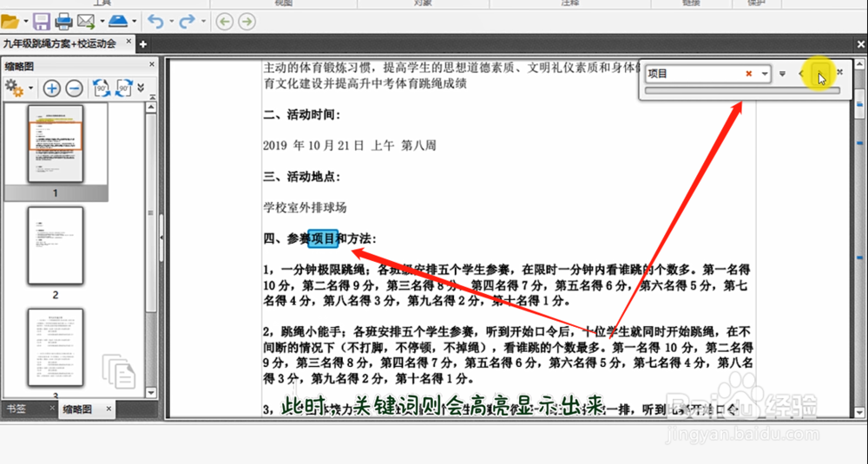Viewport: 868px width, 464px height.
Task: Select the page 2 thumbnail
Action: [x=56, y=245]
